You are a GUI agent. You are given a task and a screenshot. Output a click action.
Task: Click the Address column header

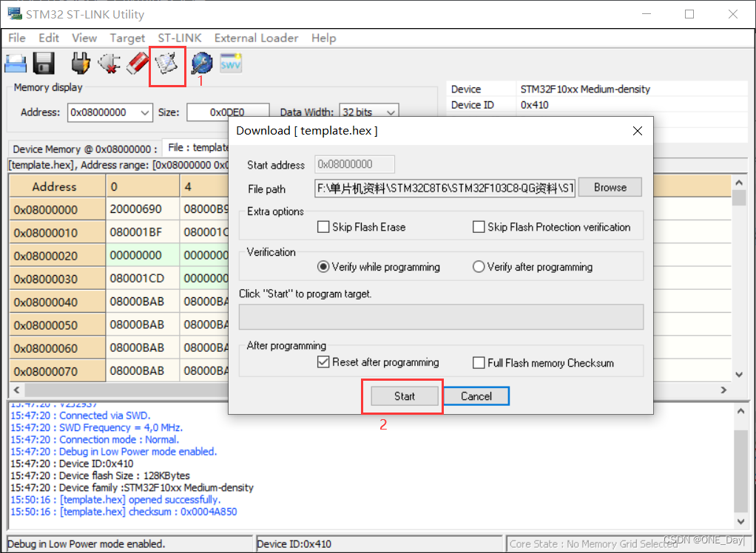tap(58, 186)
